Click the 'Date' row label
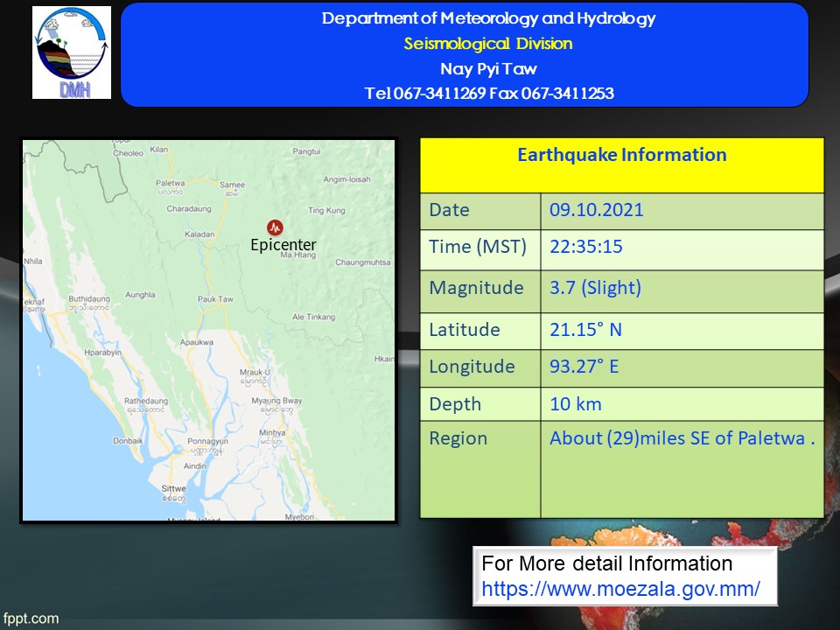This screenshot has width=840, height=630. (x=449, y=209)
